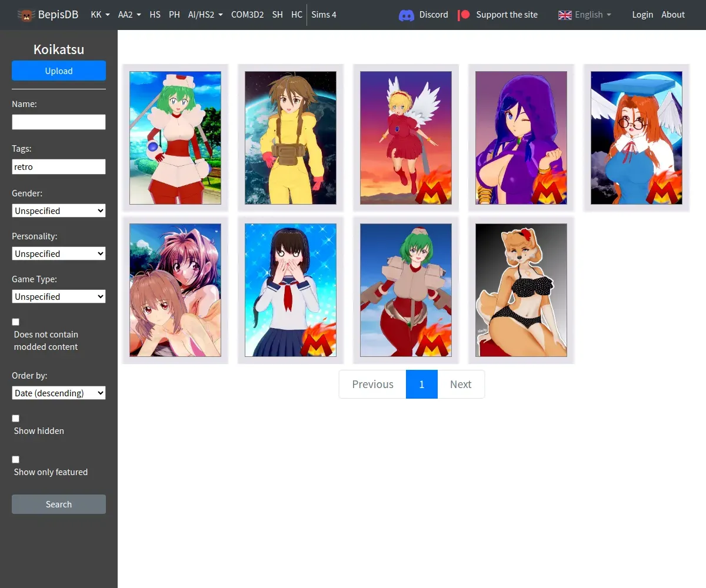This screenshot has height=588, width=706.
Task: Open the COM3D2 section
Action: (247, 15)
